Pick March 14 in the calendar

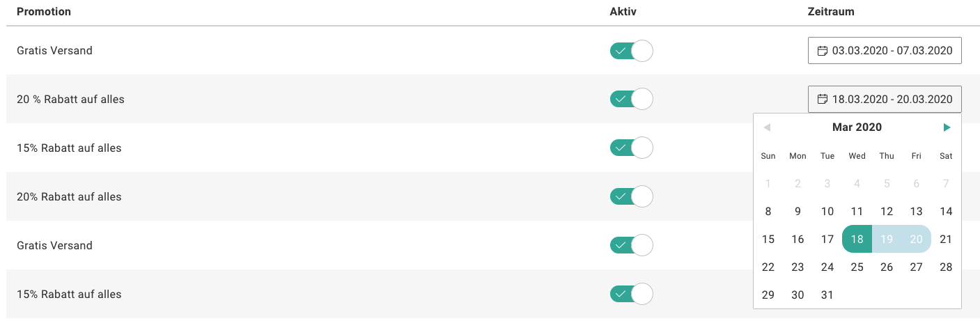click(946, 211)
